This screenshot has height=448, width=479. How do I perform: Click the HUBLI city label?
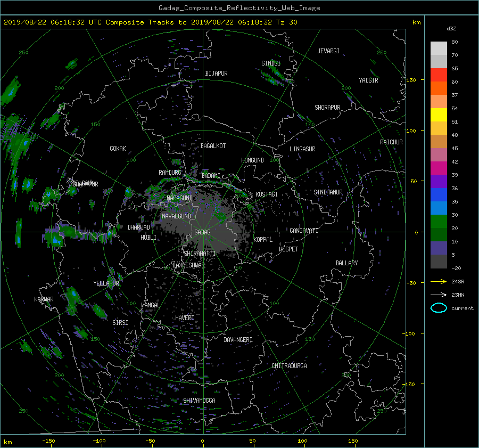tap(148, 238)
